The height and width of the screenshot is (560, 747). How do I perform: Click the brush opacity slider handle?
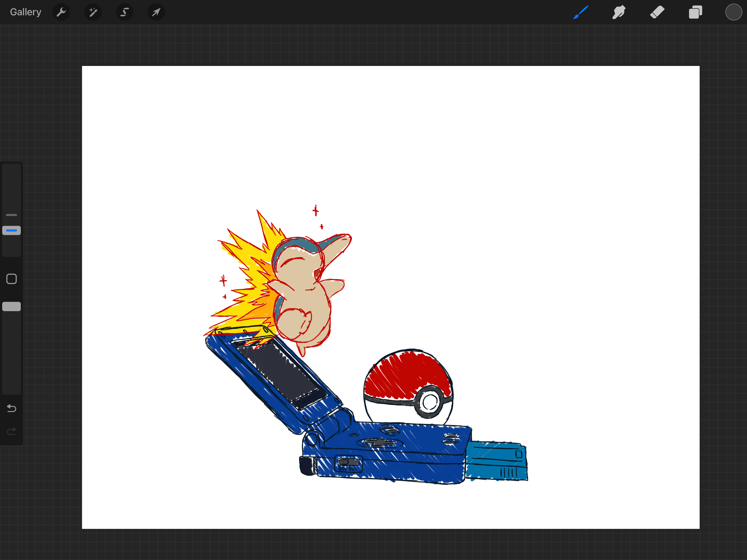tap(11, 306)
